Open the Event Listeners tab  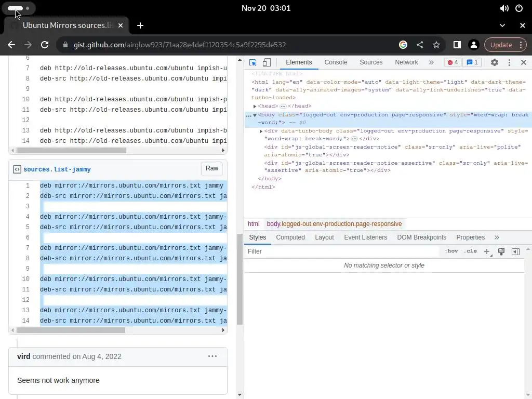point(365,237)
